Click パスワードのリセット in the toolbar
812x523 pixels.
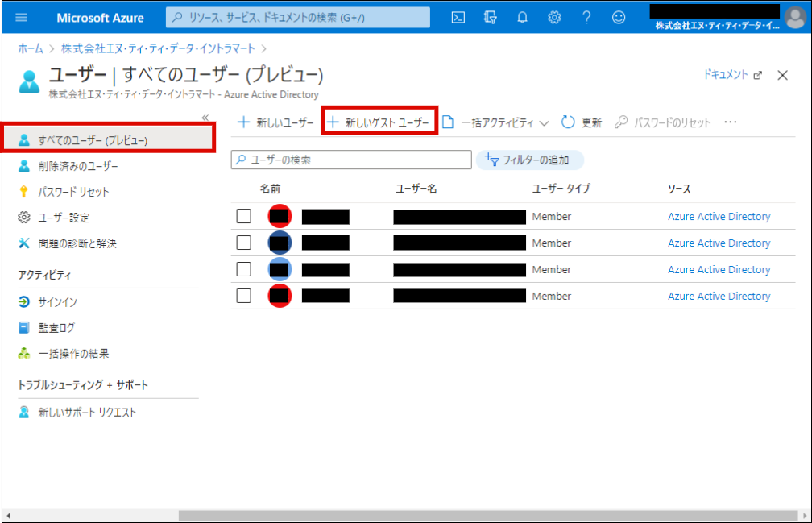pos(663,122)
